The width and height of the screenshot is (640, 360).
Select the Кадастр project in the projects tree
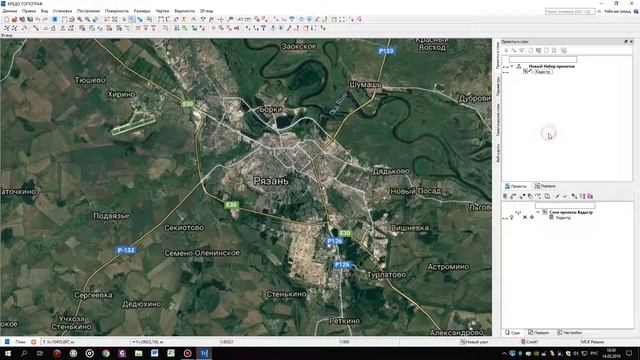click(542, 71)
